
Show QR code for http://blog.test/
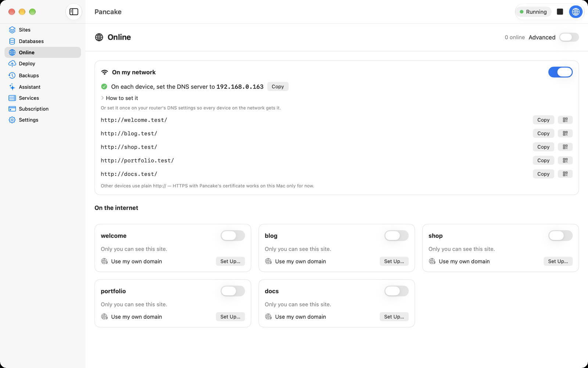(565, 133)
